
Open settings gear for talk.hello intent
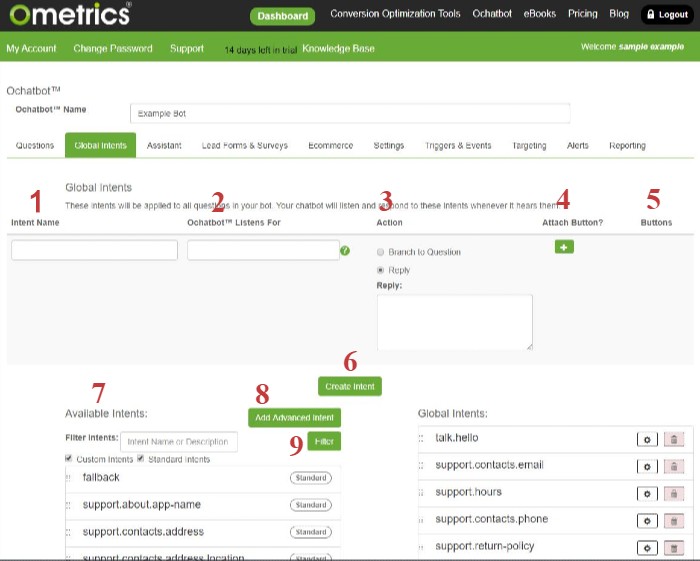pos(647,440)
